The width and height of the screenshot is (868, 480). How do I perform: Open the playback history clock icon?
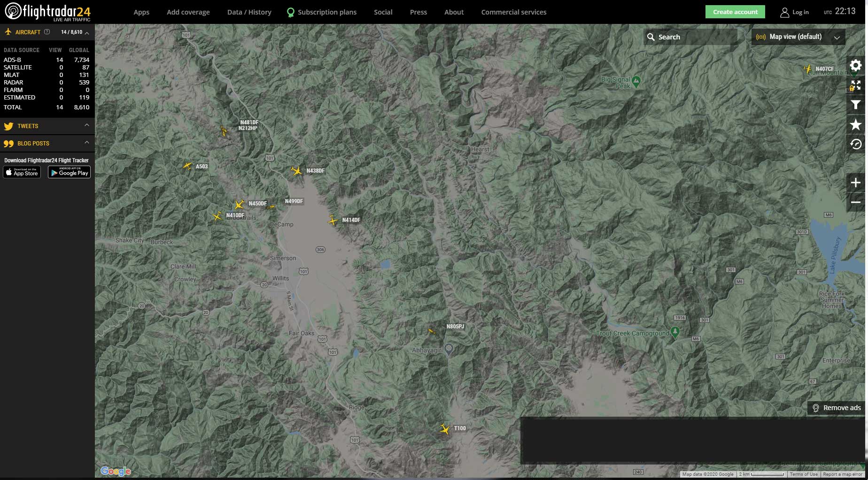pyautogui.click(x=856, y=144)
